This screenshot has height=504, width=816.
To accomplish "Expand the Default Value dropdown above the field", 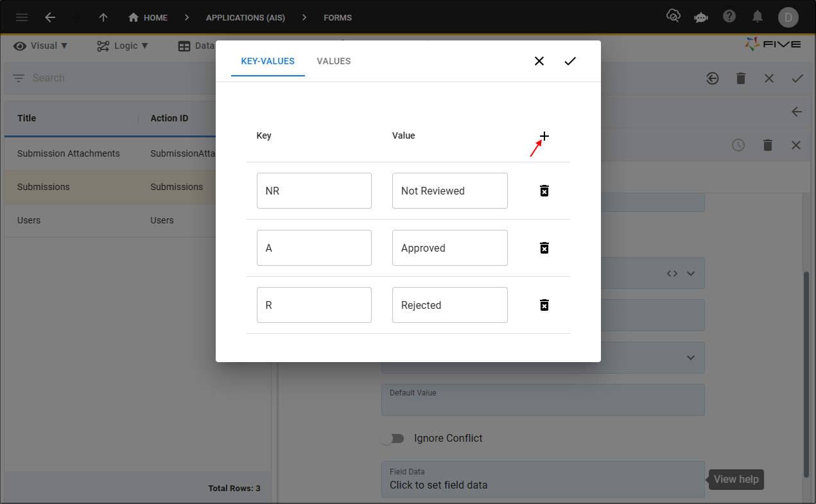I will point(691,358).
